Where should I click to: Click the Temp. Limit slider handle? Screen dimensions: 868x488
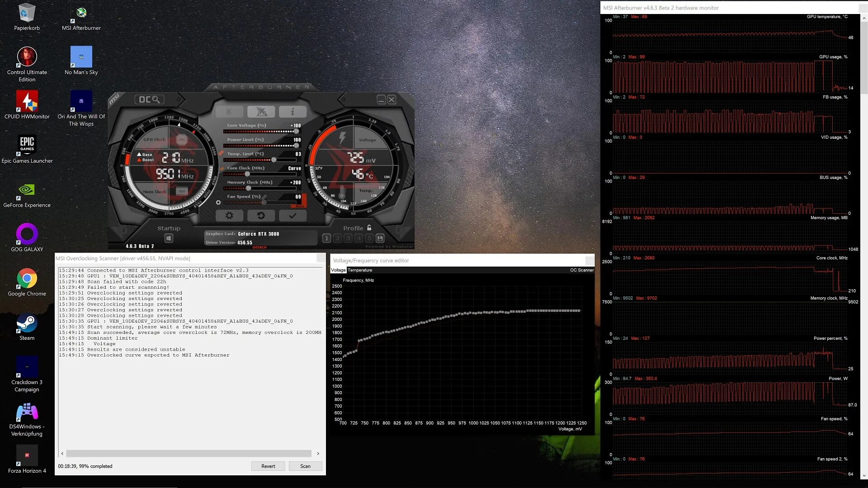[274, 160]
